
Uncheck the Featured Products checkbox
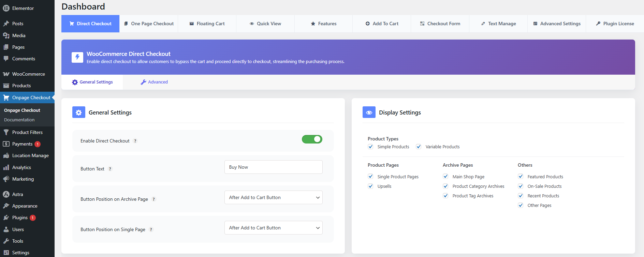(521, 177)
